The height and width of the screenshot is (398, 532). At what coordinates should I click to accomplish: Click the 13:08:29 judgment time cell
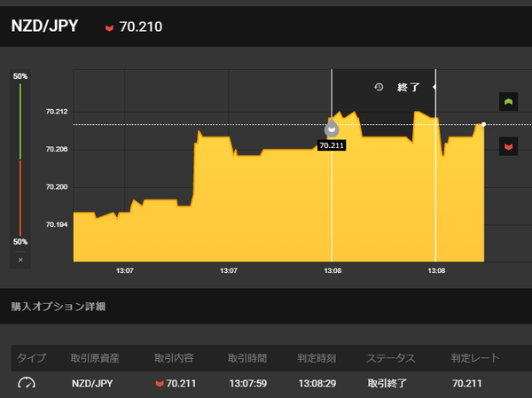(x=317, y=384)
